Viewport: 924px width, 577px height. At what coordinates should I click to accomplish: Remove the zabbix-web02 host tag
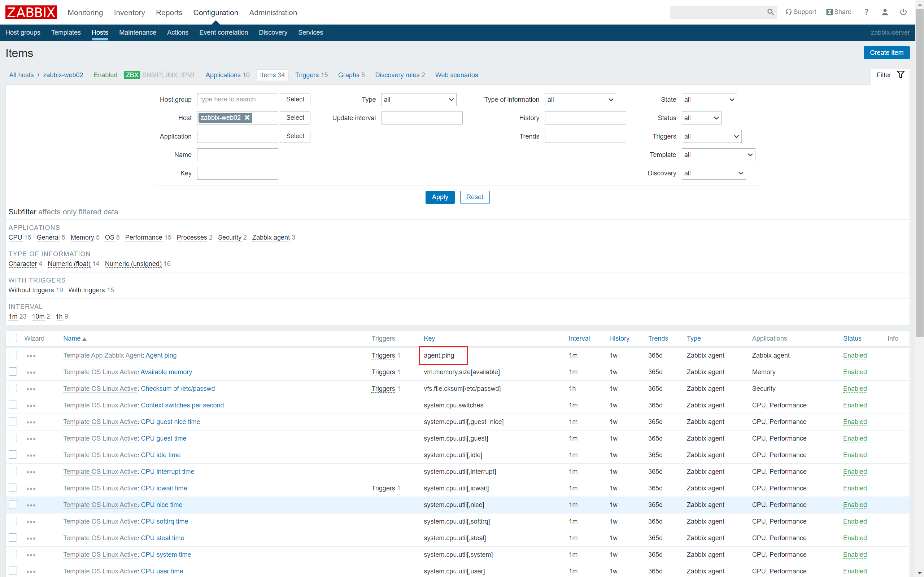point(247,118)
